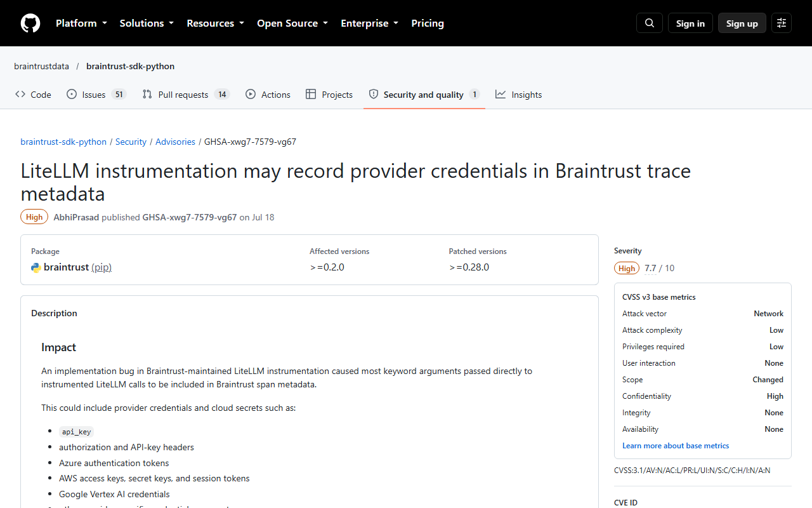Click the CVSS:3.1 vector string
The height and width of the screenshot is (508, 812).
692,471
